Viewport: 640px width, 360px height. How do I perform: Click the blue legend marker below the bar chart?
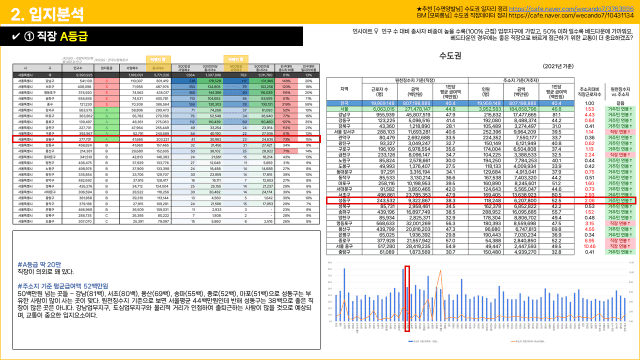point(410,341)
